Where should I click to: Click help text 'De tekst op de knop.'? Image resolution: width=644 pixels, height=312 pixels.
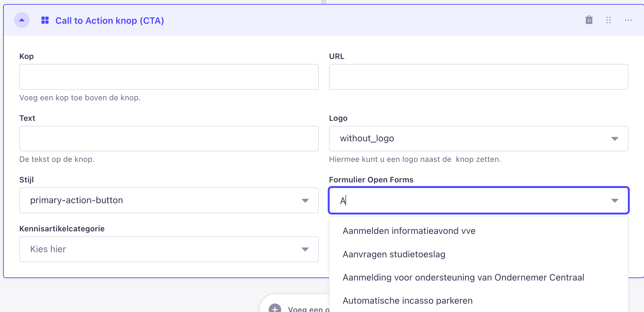pyautogui.click(x=57, y=159)
